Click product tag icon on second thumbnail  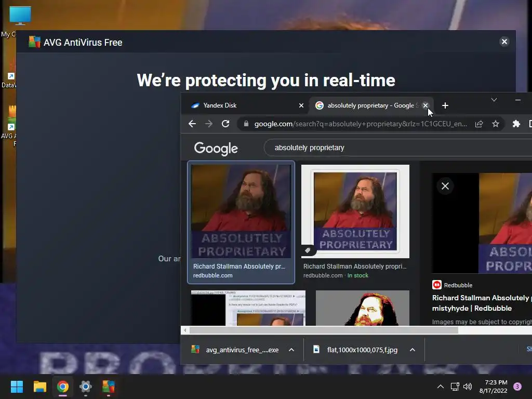pyautogui.click(x=308, y=250)
